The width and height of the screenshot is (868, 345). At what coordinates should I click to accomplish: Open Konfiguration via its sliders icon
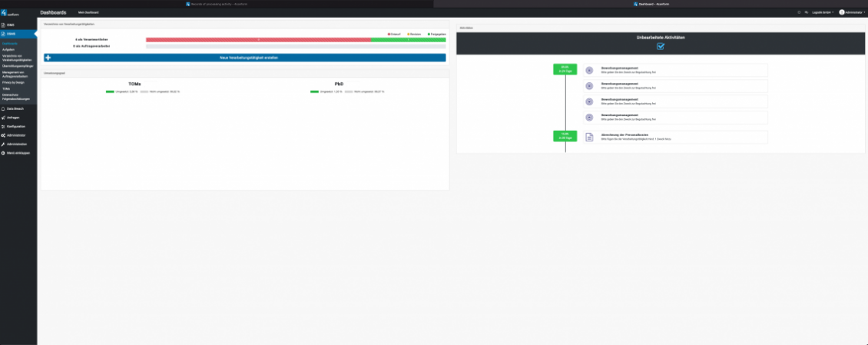click(4, 126)
